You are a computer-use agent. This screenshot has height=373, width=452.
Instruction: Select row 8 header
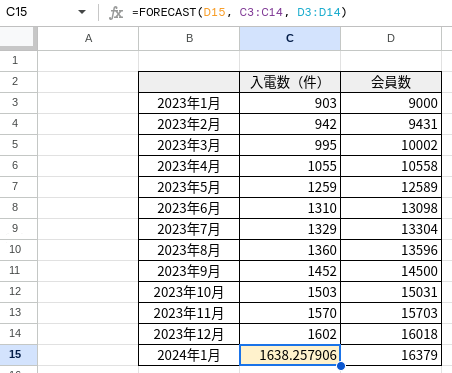(18, 208)
